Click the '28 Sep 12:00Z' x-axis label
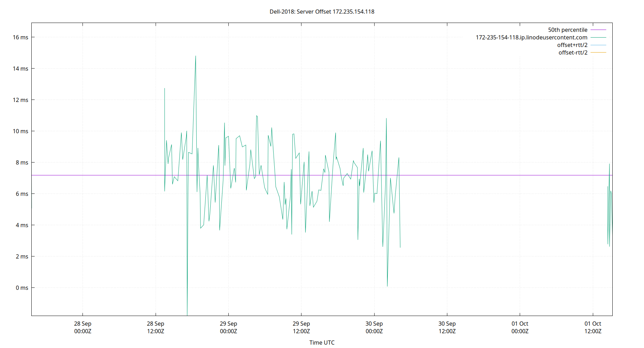The width and height of the screenshot is (644, 348). click(x=156, y=327)
